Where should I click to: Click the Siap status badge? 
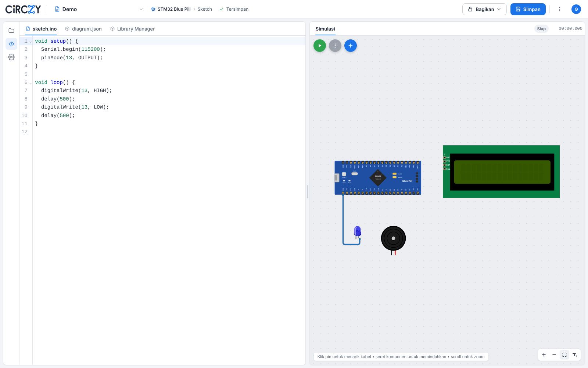point(541,29)
